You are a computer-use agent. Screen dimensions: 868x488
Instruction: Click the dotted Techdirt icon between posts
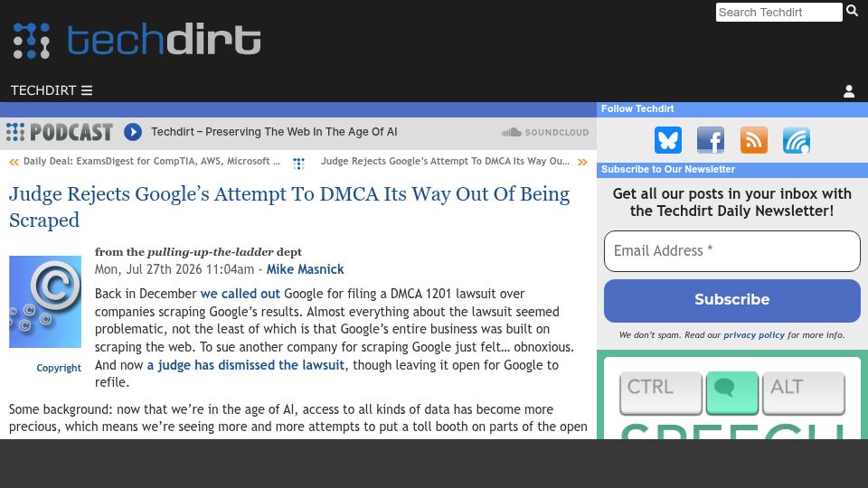[x=299, y=164]
